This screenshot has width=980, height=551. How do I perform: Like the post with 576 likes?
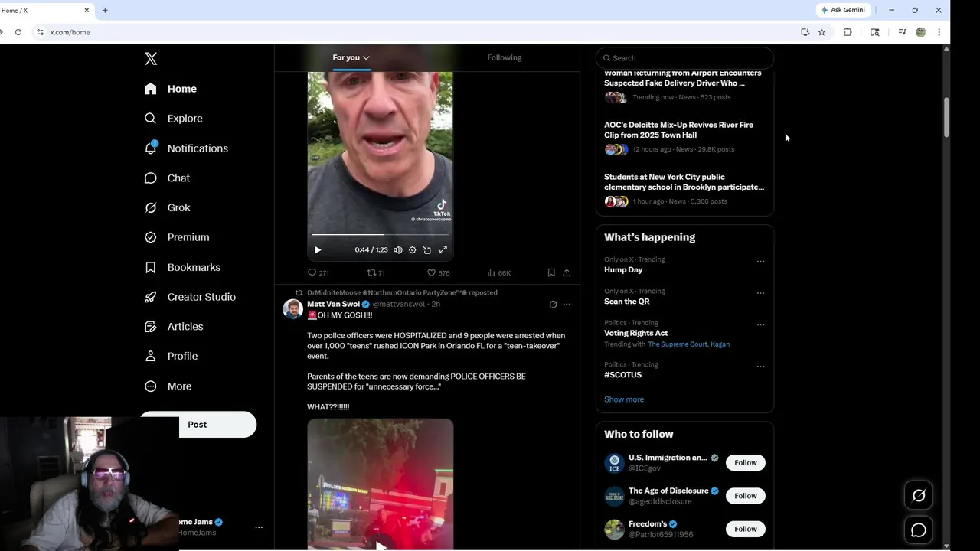pos(438,272)
